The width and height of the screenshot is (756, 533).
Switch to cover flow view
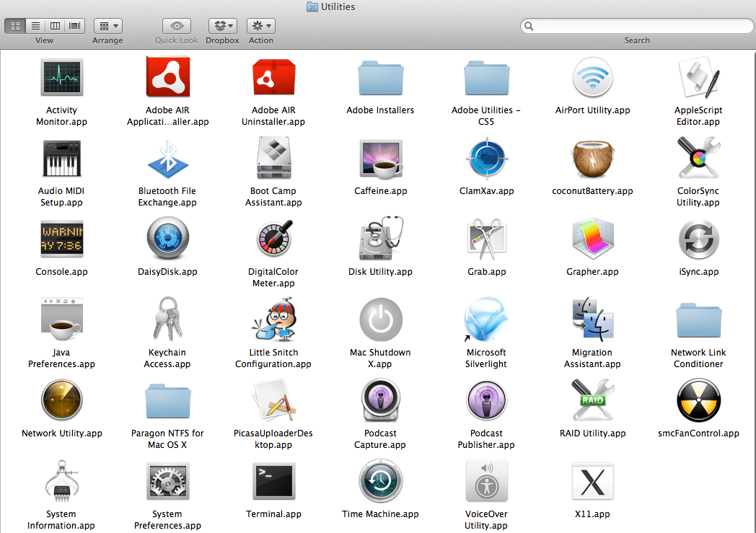click(74, 25)
